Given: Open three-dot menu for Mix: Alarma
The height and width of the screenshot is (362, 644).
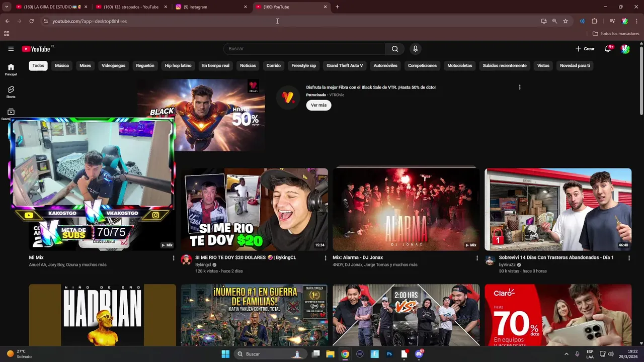Looking at the screenshot, I should coord(477,258).
